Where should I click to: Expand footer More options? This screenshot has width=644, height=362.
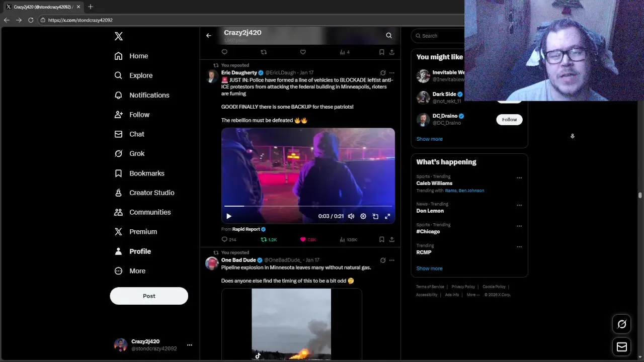click(x=473, y=295)
